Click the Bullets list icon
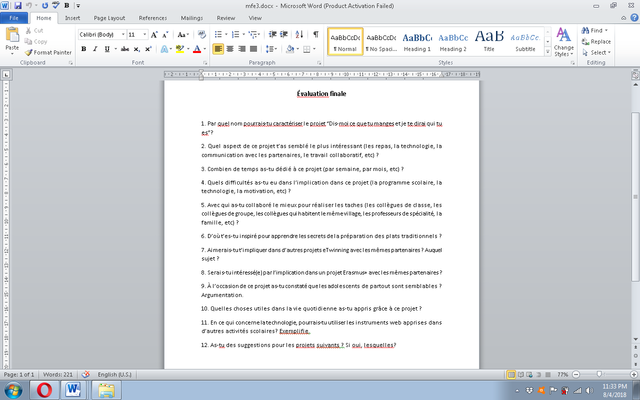The height and width of the screenshot is (400, 640). tap(218, 35)
